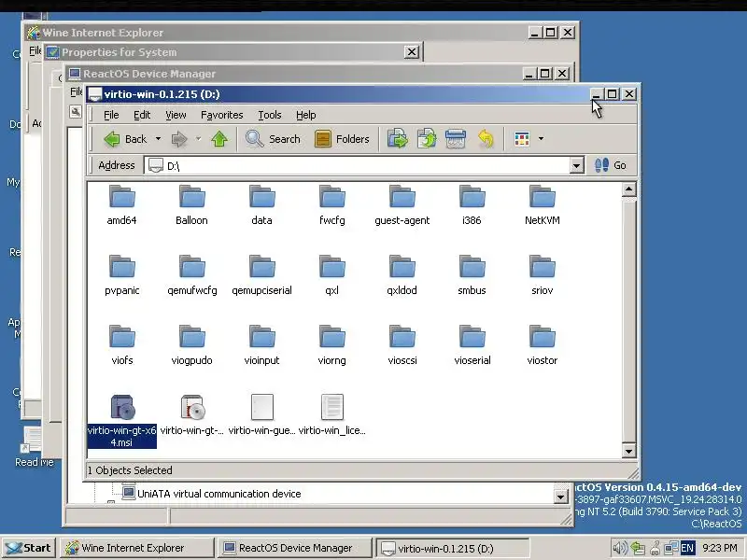Open the Favorites menu

(x=222, y=115)
